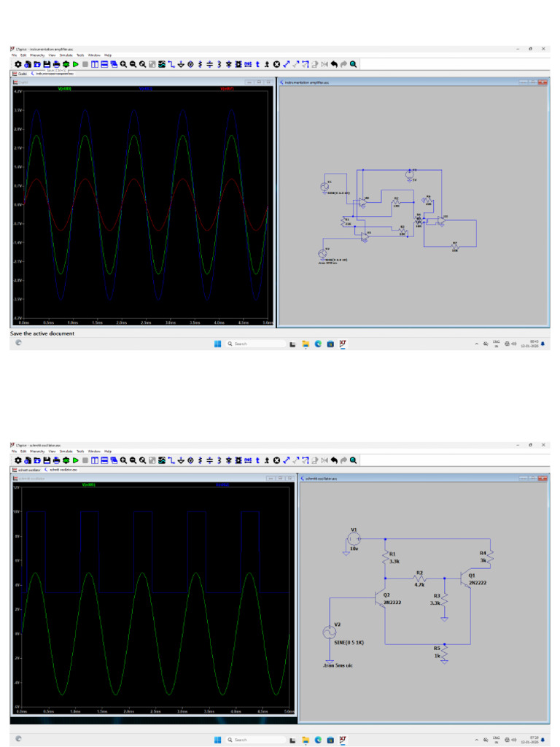Screen dimensions: 560x747
Task: Select Inductor tool in schmitt oscillator window toolbar
Action: [x=219, y=460]
